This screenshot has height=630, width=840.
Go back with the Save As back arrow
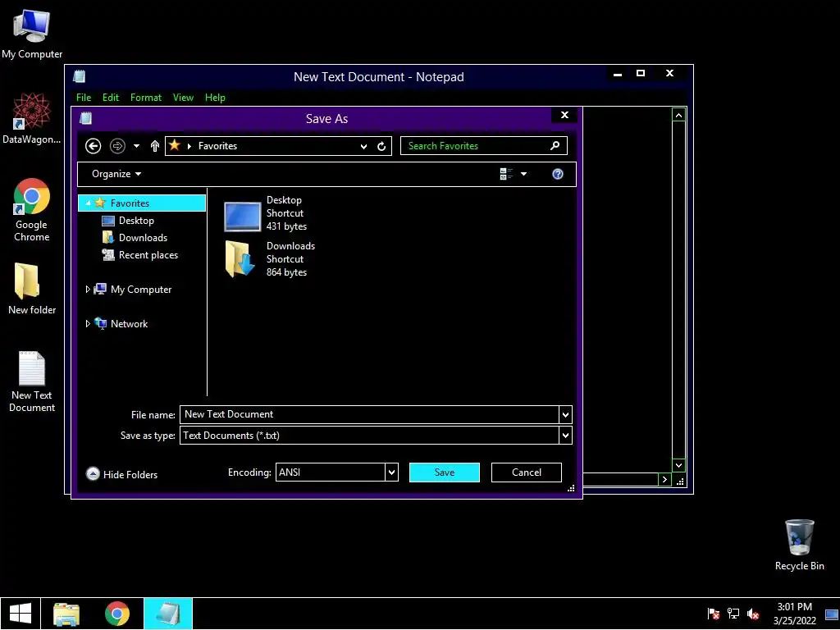pyautogui.click(x=94, y=146)
